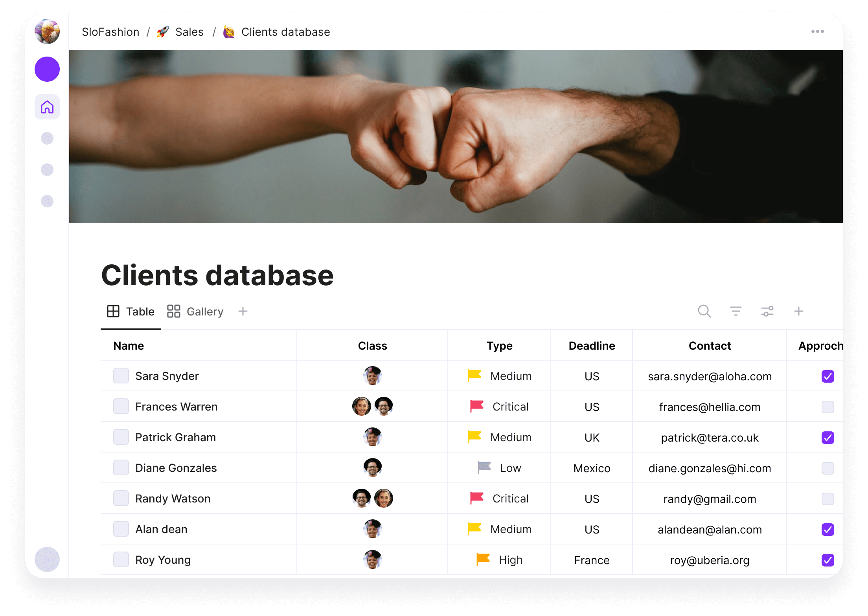868x616 pixels.
Task: Select row checkbox beside Roy Young
Action: click(x=121, y=559)
